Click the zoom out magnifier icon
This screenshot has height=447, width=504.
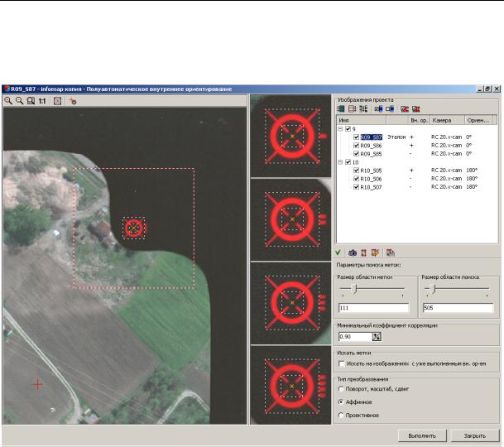click(20, 101)
